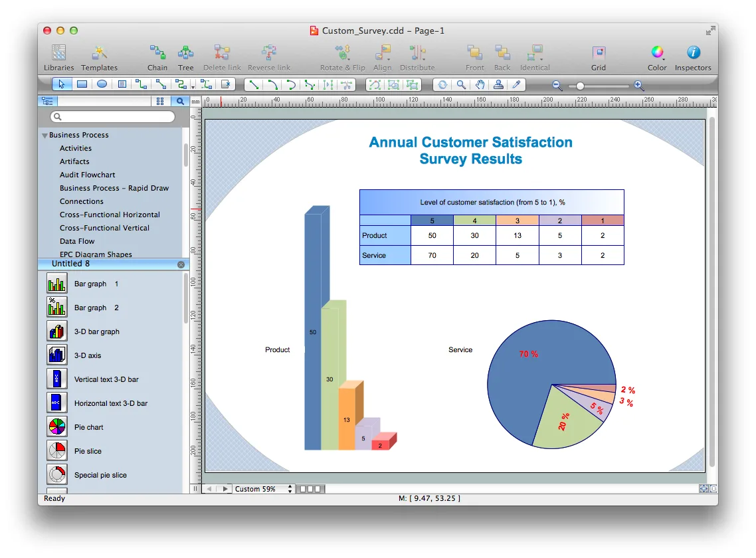This screenshot has width=756, height=558.
Task: Select the spiral curve tool
Action: [291, 85]
